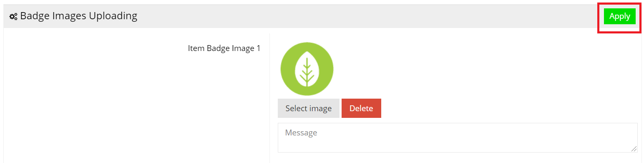Click the white leaf in the badge preview
Viewport: 644px width, 163px height.
pos(307,69)
